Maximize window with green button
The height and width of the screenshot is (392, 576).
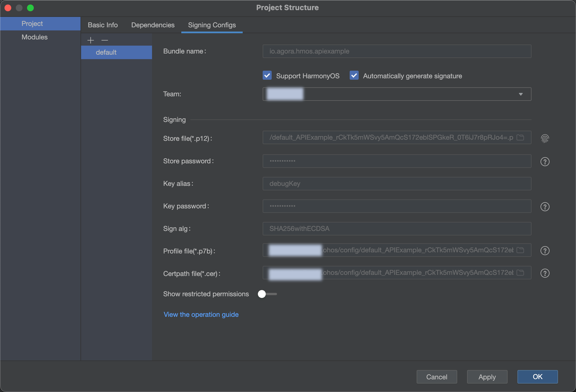(x=30, y=8)
